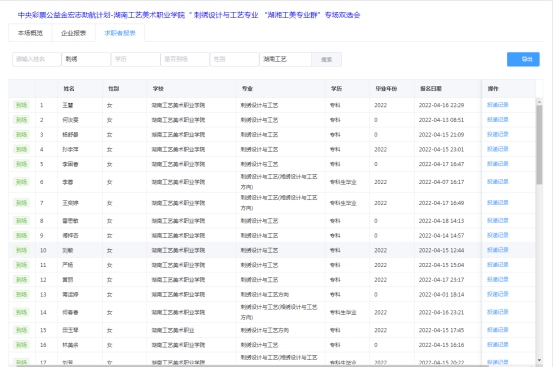Switch to the 本场概览 tab

[30, 33]
